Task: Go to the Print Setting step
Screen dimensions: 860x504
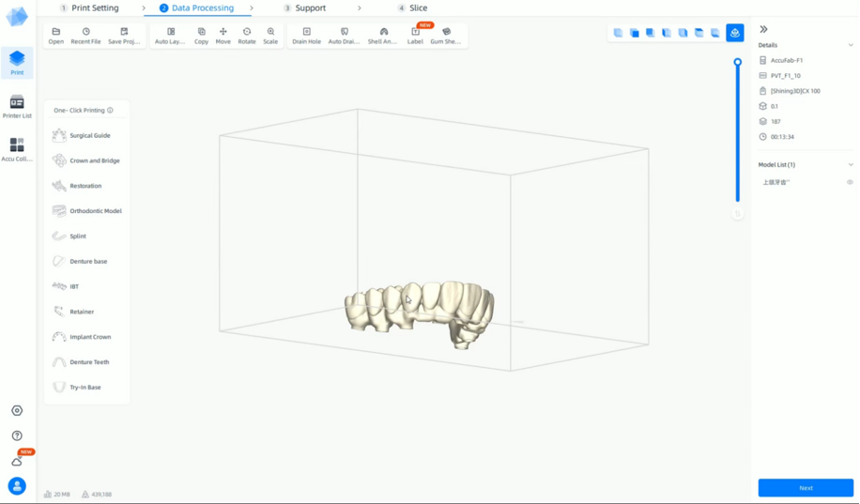Action: point(95,8)
